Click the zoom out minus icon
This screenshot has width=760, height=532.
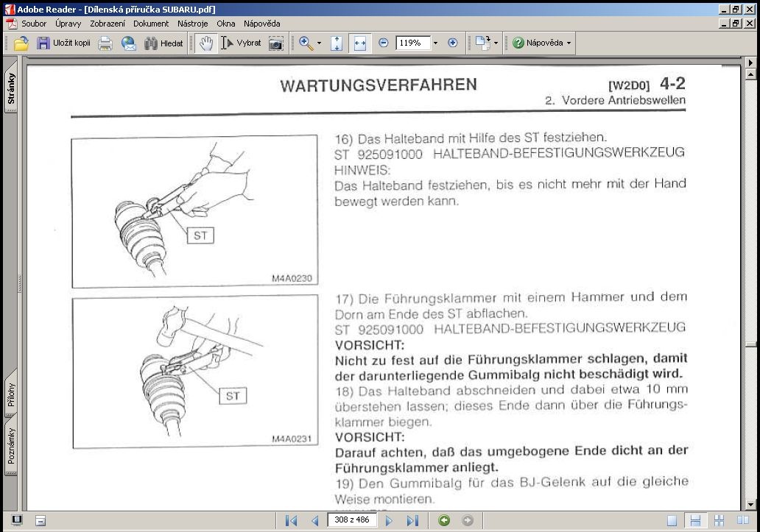tap(384, 43)
